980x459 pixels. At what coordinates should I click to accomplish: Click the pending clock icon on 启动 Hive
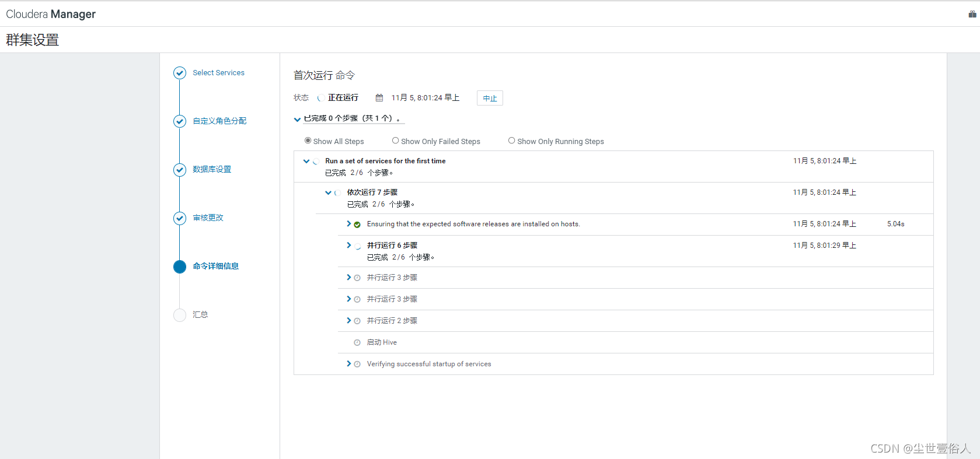(357, 343)
